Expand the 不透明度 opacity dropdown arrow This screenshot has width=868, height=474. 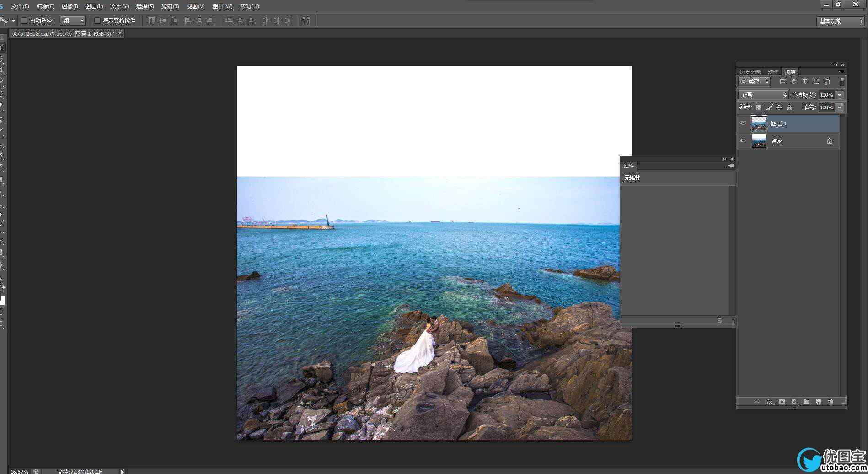pos(840,95)
